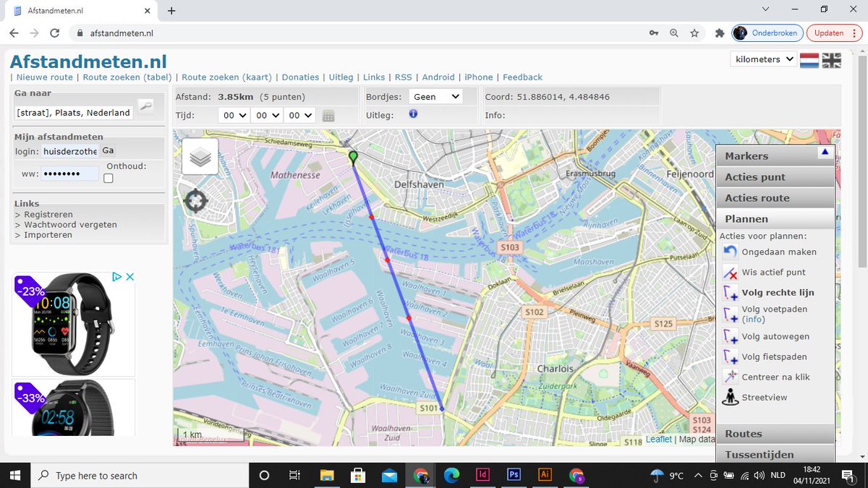This screenshot has width=868, height=488.
Task: Expand the Acties punt section
Action: click(x=775, y=177)
